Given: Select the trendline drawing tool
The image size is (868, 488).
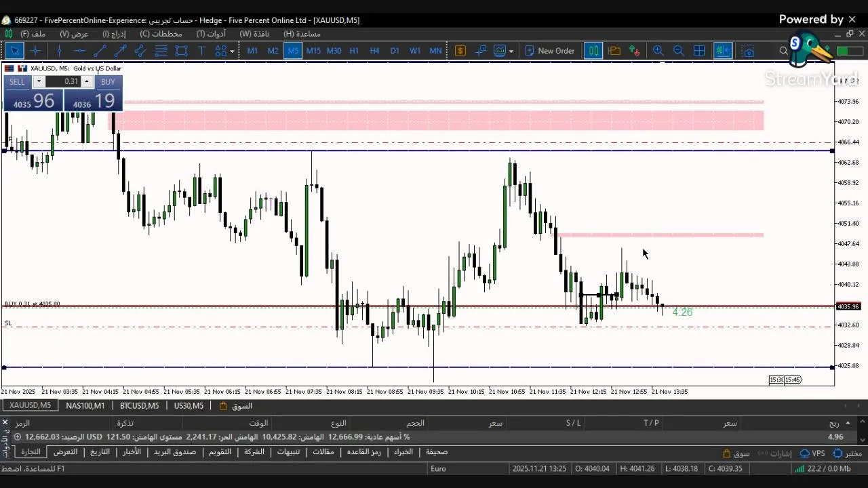Looking at the screenshot, I should pos(100,51).
